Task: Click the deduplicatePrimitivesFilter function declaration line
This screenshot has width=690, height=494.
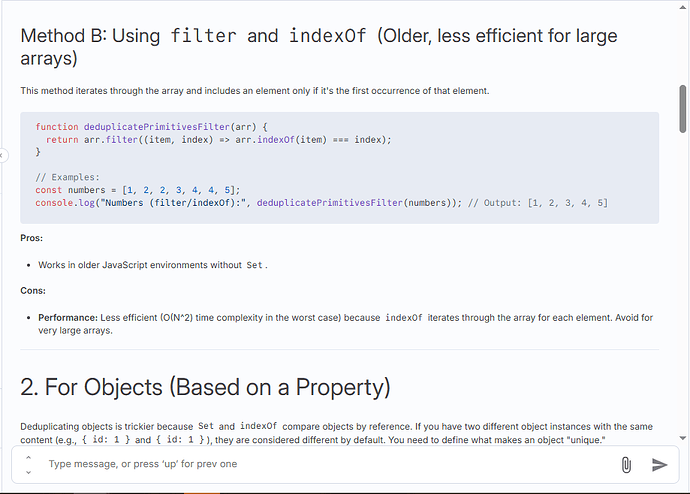Action: pos(151,127)
